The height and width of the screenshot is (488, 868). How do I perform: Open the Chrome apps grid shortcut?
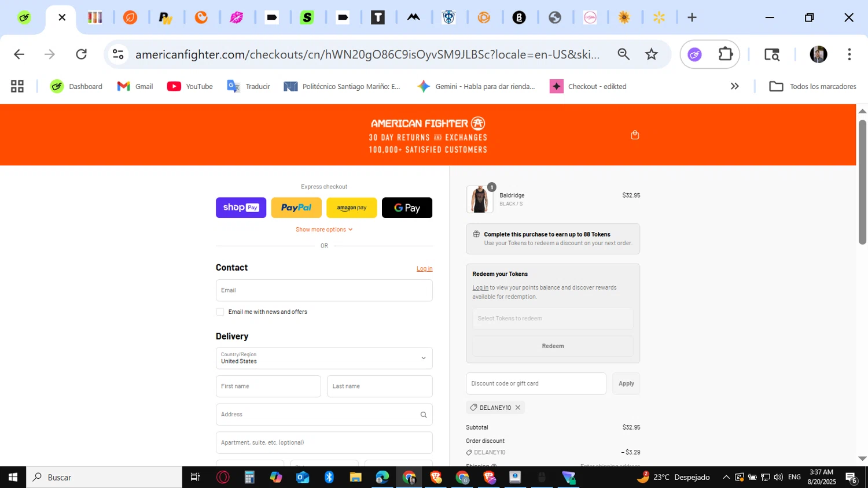click(x=17, y=86)
